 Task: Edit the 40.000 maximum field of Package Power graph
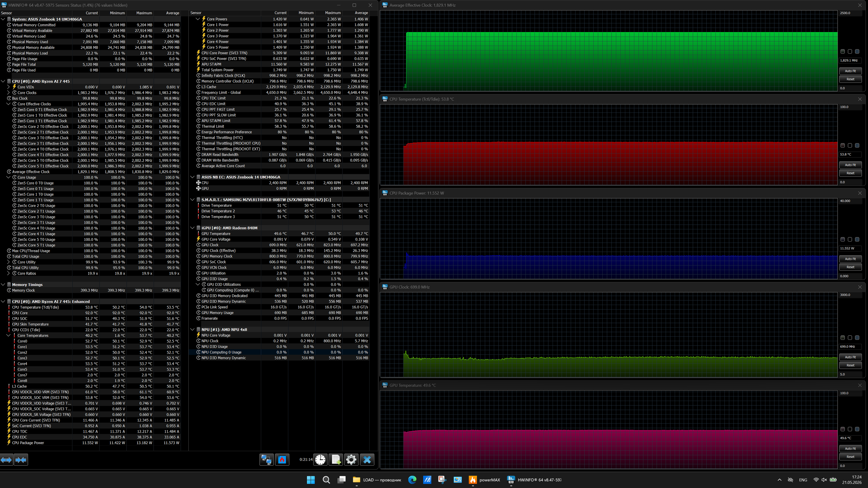[850, 201]
